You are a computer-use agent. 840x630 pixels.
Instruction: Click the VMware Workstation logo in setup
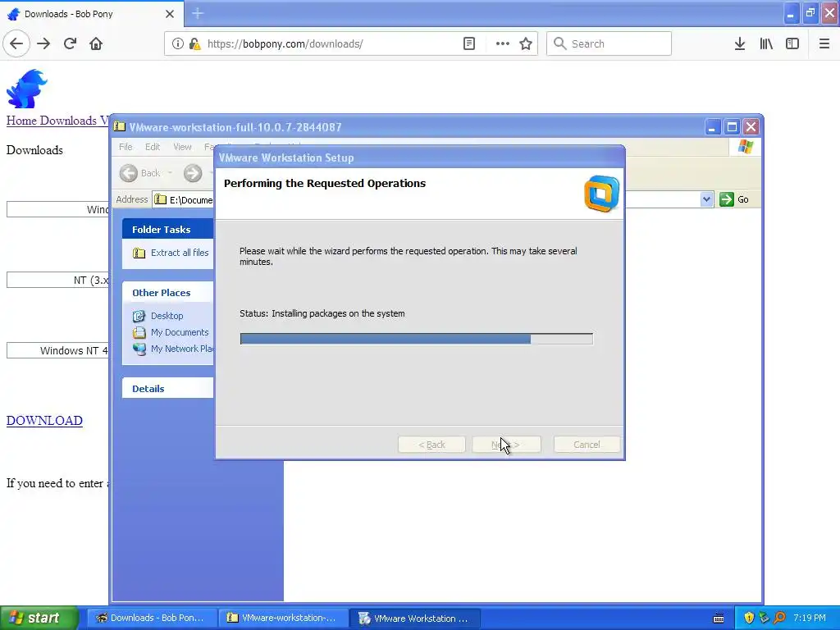[x=601, y=194]
